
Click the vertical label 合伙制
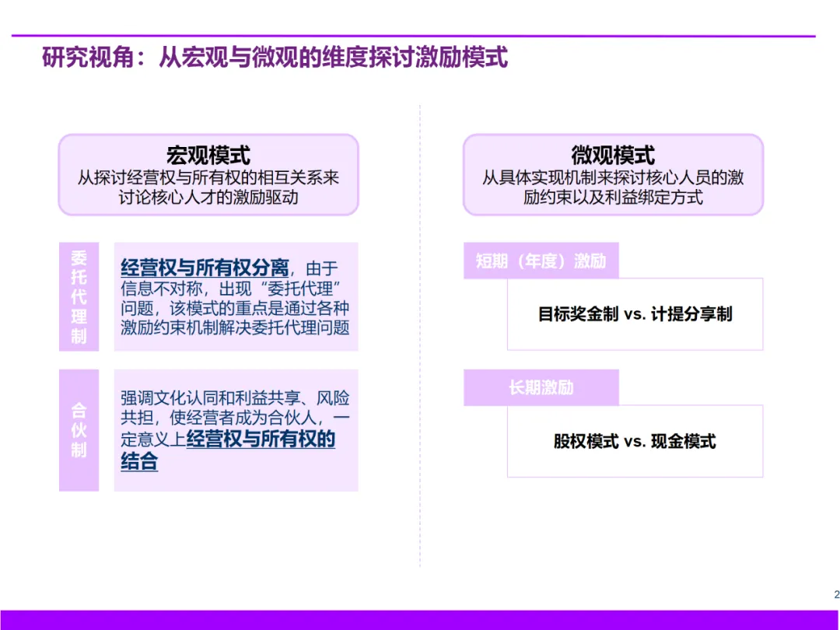[79, 430]
